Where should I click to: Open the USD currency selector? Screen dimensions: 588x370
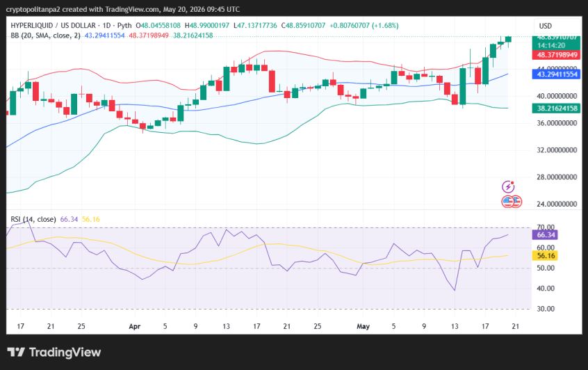[x=545, y=26]
